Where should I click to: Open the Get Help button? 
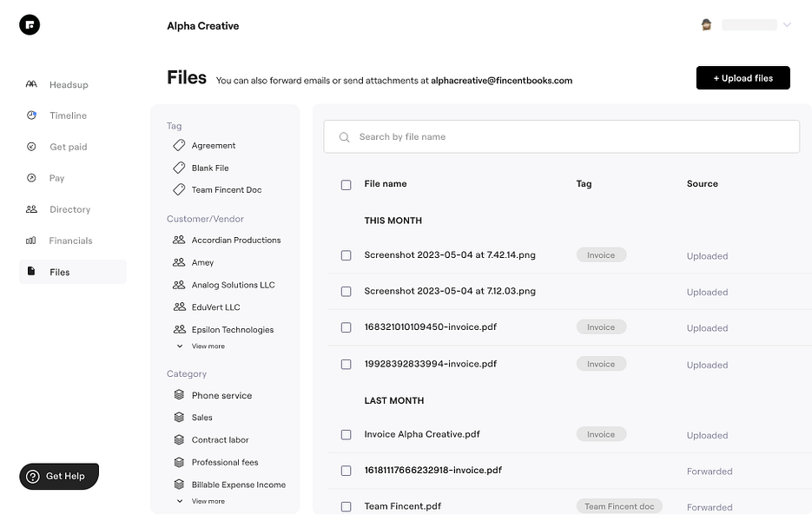(x=59, y=476)
